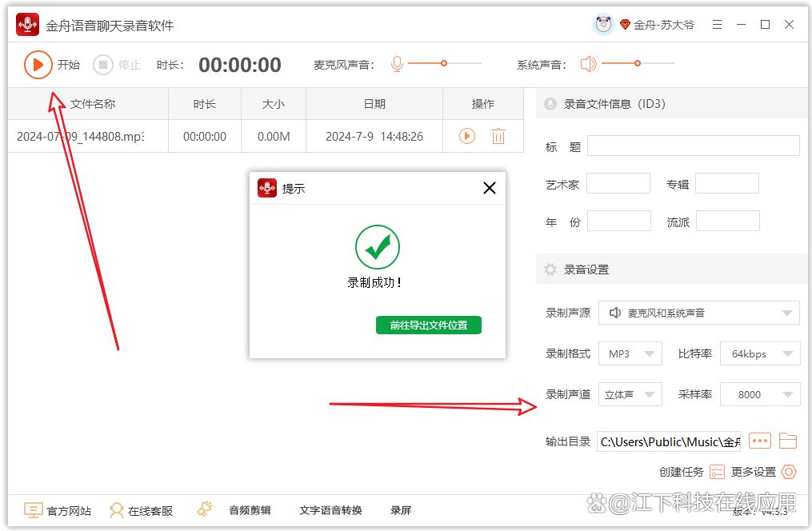The width and height of the screenshot is (812, 531).
Task: Start recording with the orange play button
Action: point(37,65)
